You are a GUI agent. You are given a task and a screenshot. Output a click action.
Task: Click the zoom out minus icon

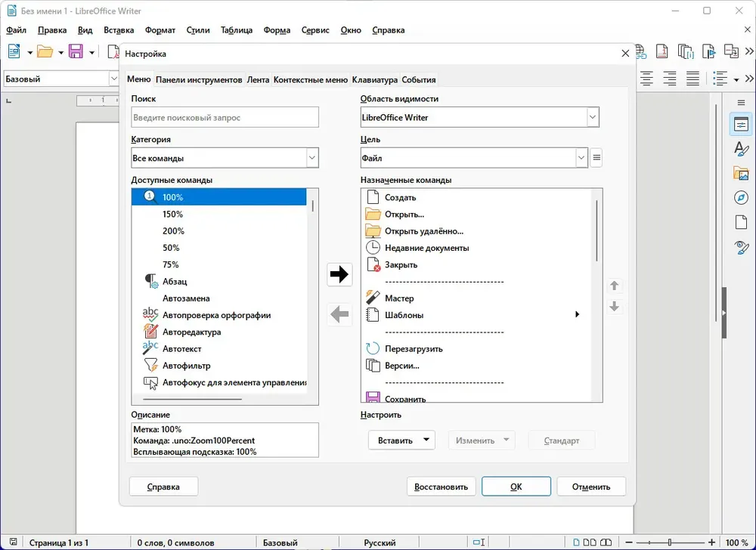tap(629, 542)
